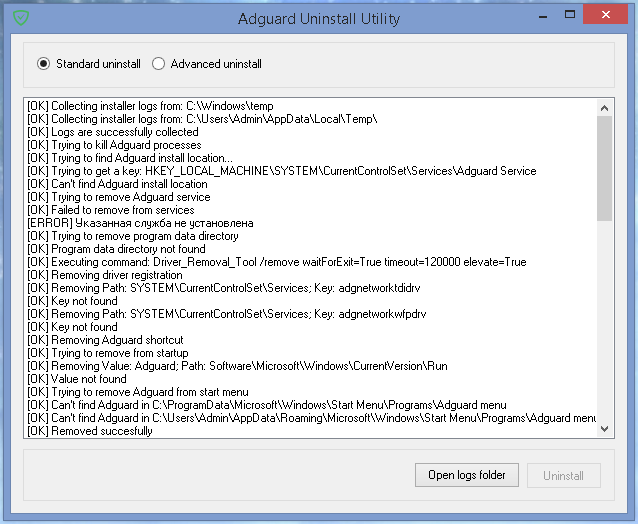The width and height of the screenshot is (638, 524).
Task: Click 'Removed succesfully' log line
Action: coord(90,432)
